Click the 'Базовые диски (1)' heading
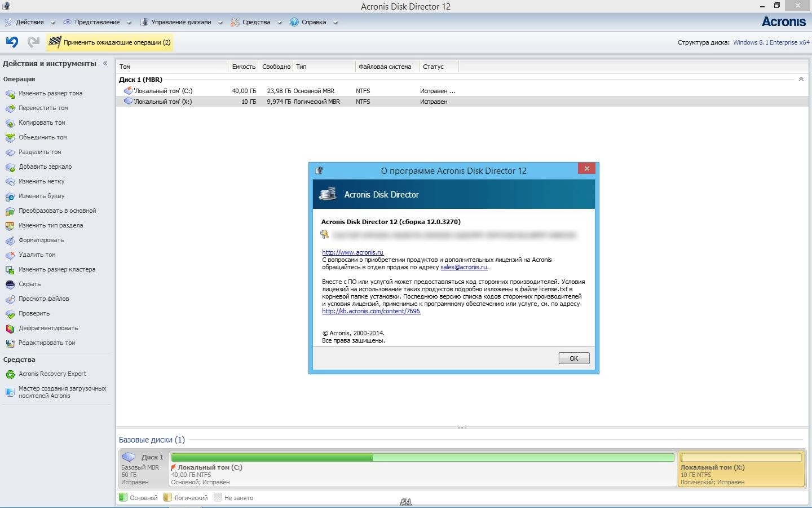This screenshot has width=812, height=508. point(152,440)
